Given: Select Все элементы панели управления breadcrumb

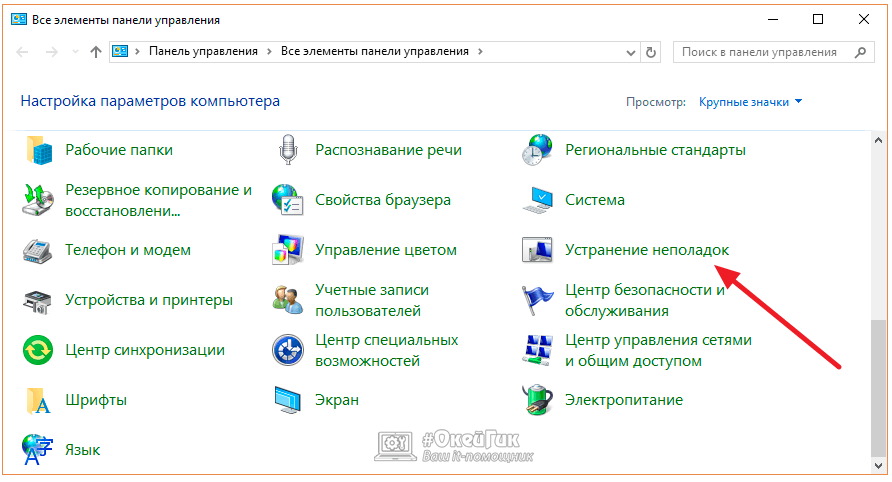Looking at the screenshot, I should pyautogui.click(x=375, y=51).
